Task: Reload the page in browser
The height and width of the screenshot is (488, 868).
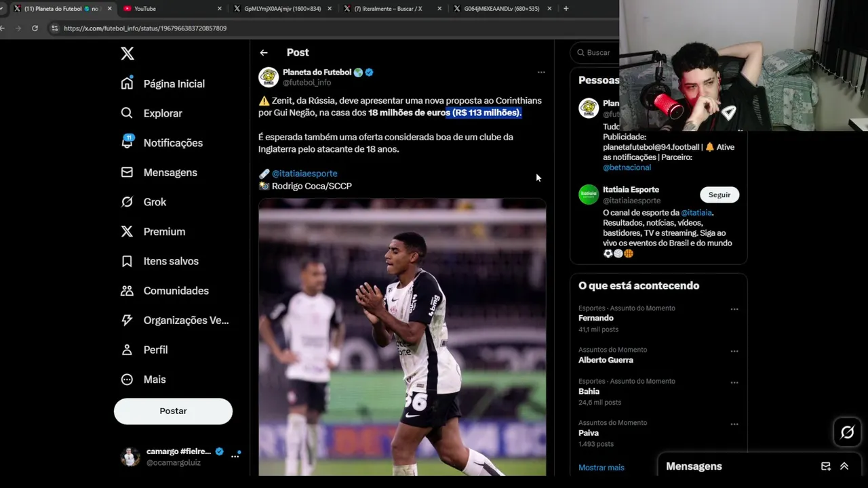Action: pos(35,28)
